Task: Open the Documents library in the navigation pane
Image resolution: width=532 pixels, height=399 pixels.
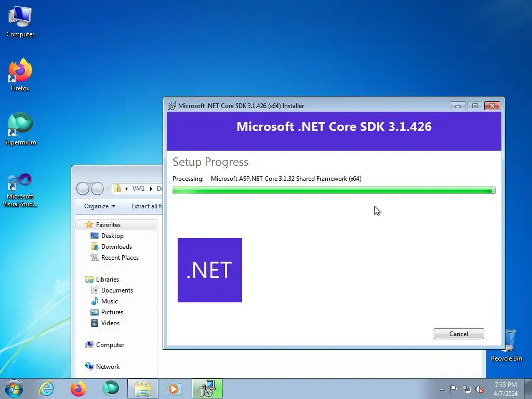Action: coord(117,290)
